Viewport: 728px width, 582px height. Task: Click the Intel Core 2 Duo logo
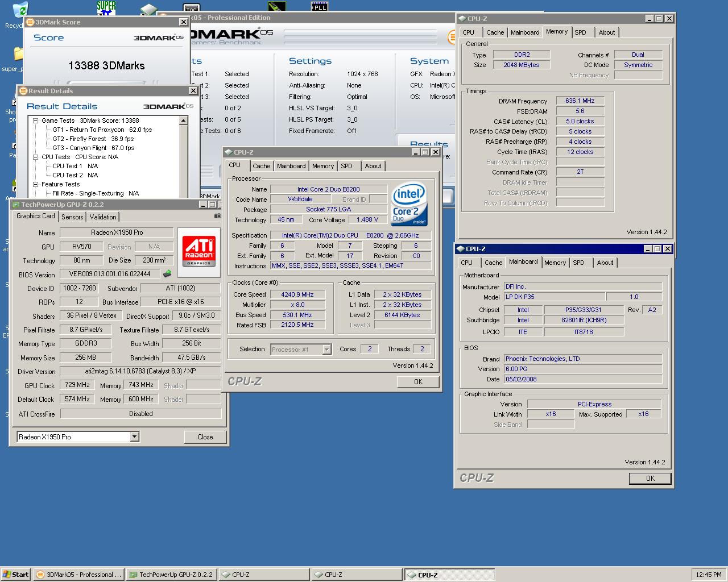pos(409,203)
